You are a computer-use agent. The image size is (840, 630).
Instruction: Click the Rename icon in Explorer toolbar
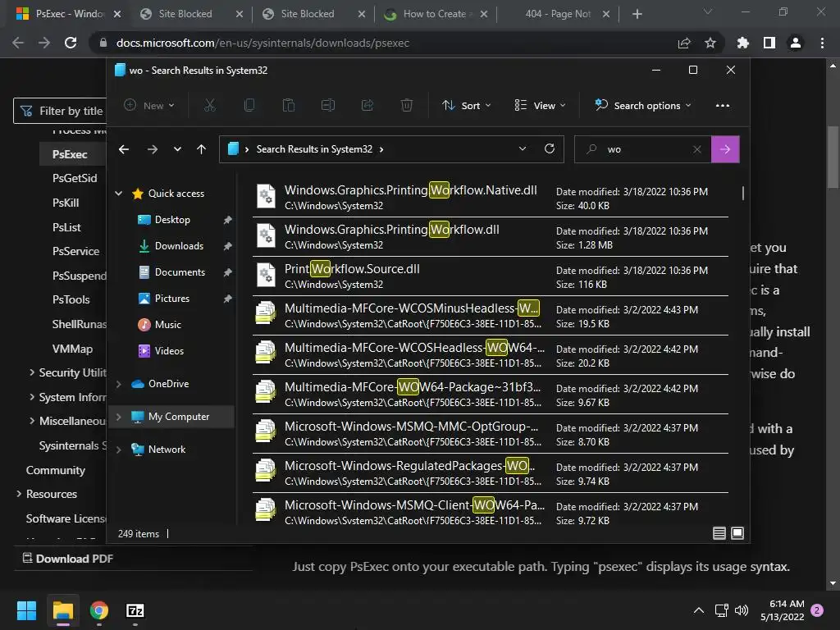(x=328, y=106)
